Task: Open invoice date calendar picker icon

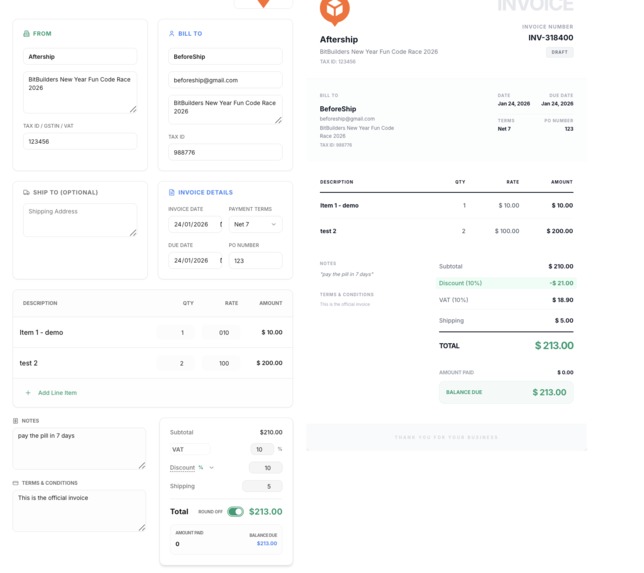Action: (221, 225)
